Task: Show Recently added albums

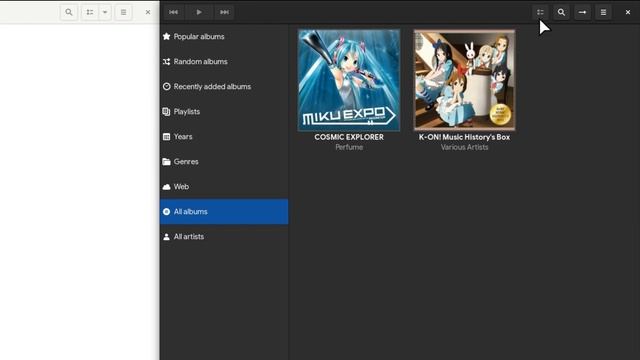Action: point(224,87)
